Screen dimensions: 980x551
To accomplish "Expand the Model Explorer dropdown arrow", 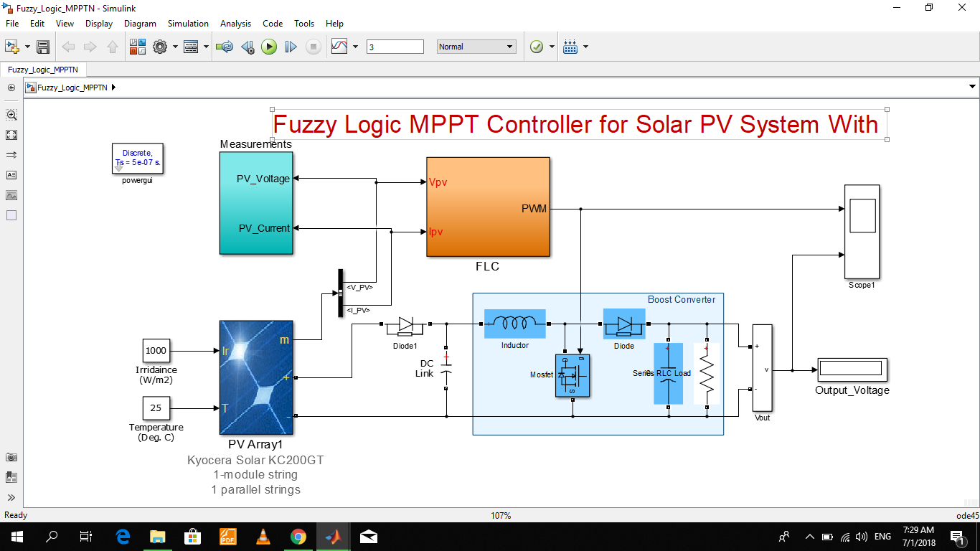I will [206, 47].
